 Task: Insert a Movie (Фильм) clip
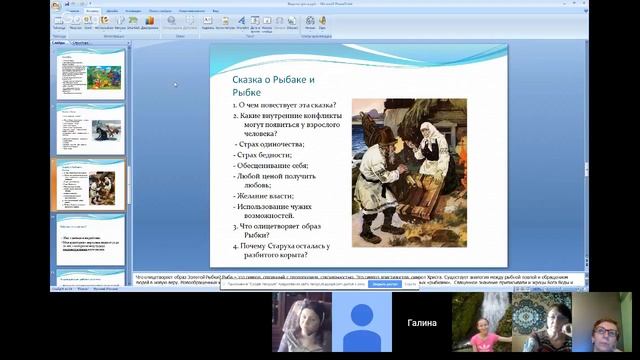(310, 22)
